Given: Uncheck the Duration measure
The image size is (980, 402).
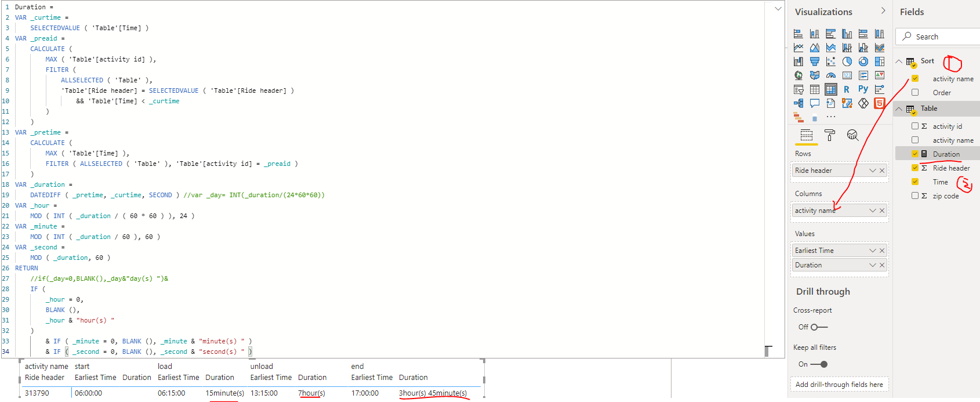Looking at the screenshot, I should pos(915,154).
